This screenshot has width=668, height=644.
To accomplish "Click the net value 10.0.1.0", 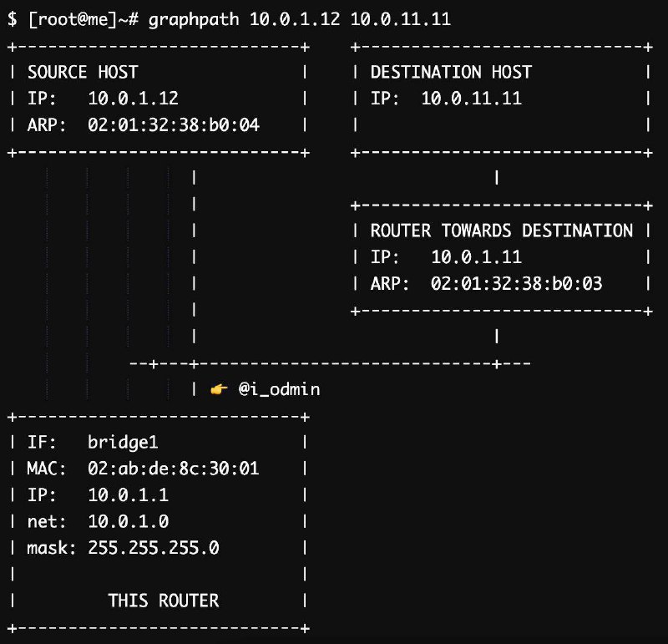I will pos(129,521).
